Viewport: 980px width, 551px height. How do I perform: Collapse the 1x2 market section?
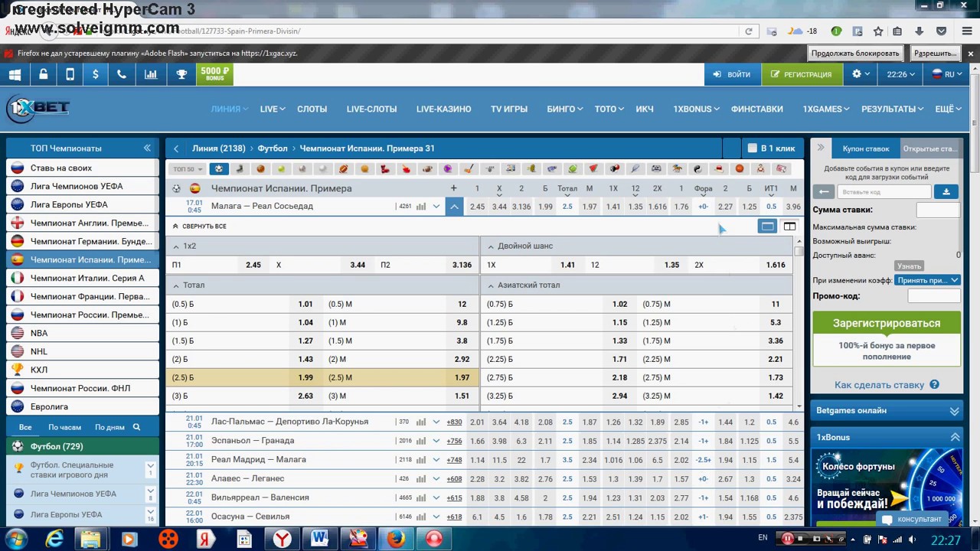pyautogui.click(x=176, y=246)
